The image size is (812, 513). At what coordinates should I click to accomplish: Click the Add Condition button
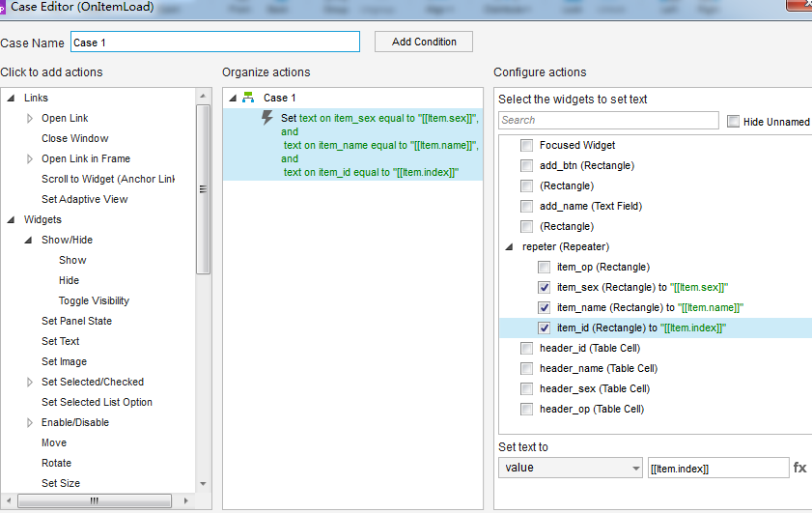(424, 42)
